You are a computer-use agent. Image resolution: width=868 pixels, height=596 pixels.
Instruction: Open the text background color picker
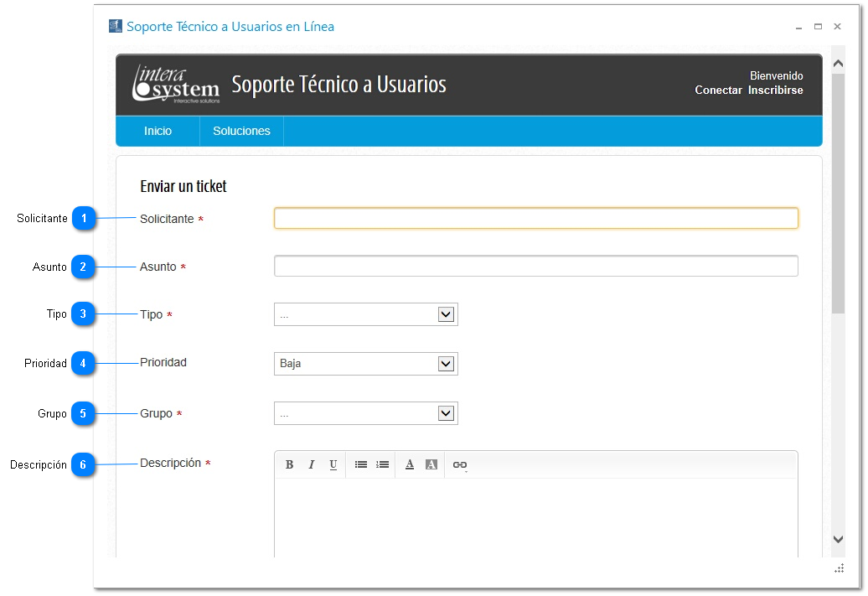tap(431, 464)
